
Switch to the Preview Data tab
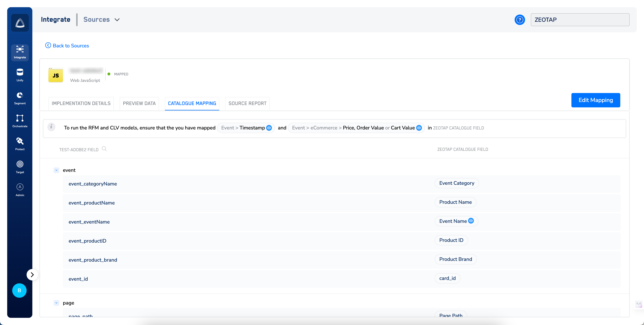tap(139, 103)
